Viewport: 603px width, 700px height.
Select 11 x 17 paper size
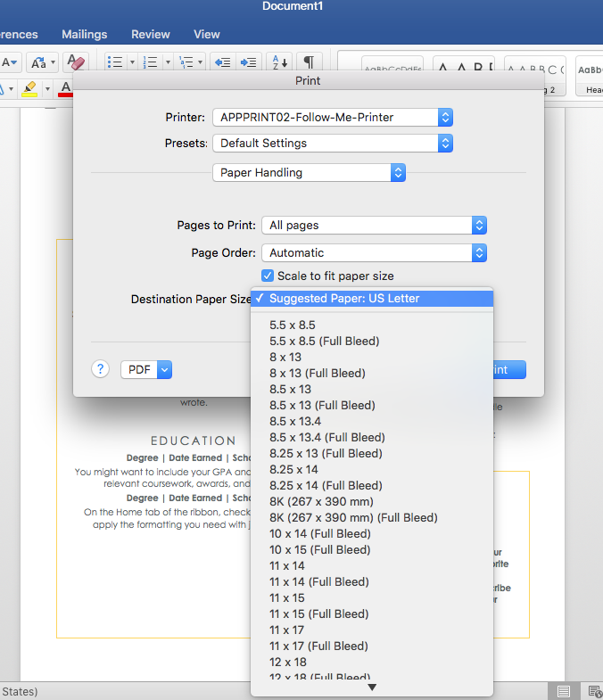click(372, 630)
